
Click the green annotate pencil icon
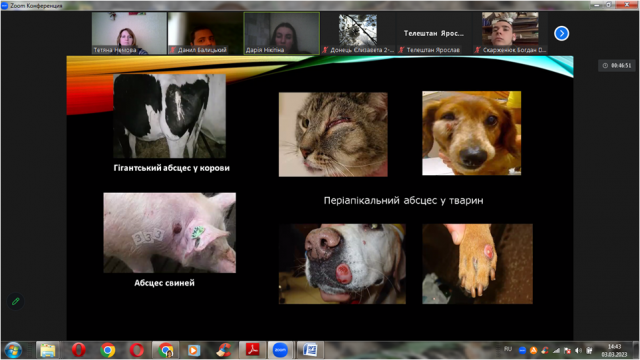pyautogui.click(x=16, y=301)
